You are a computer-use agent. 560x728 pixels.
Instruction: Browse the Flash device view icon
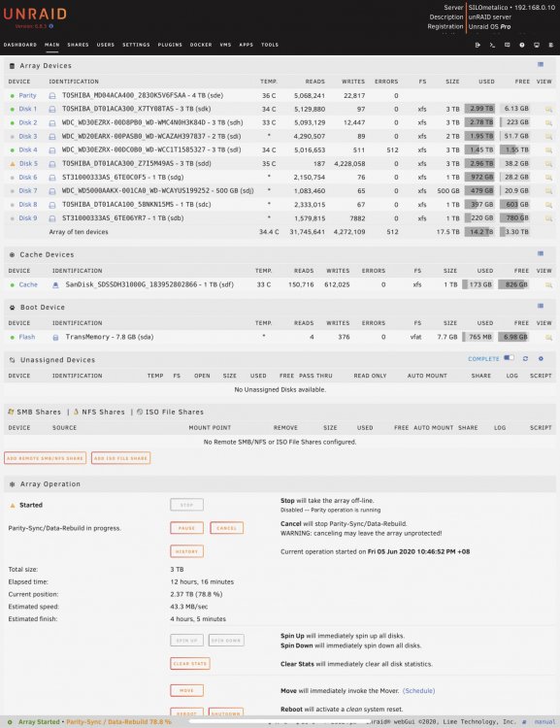(x=548, y=337)
